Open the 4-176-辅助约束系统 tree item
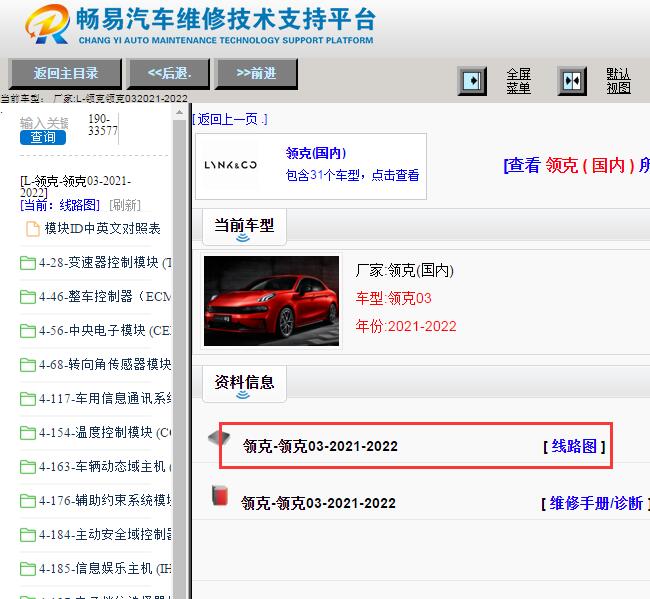 pyautogui.click(x=105, y=500)
